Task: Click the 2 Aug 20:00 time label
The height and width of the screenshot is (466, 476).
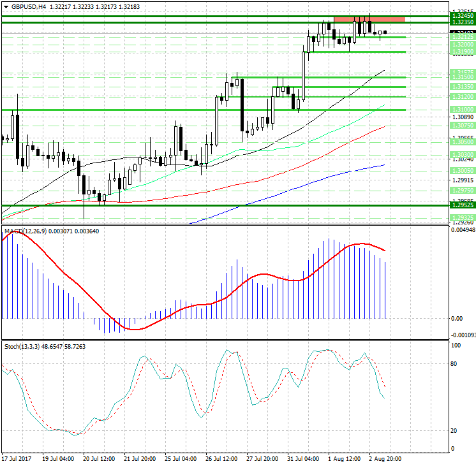Action: [385, 458]
